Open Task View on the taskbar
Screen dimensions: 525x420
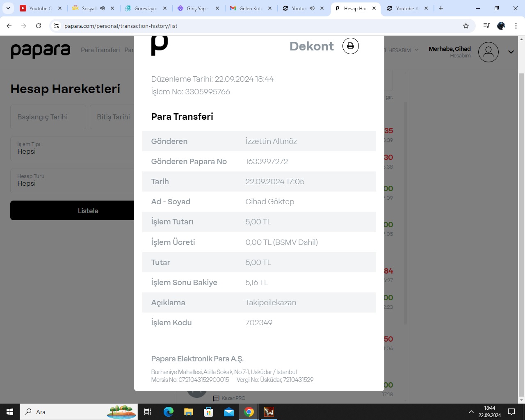(148, 412)
